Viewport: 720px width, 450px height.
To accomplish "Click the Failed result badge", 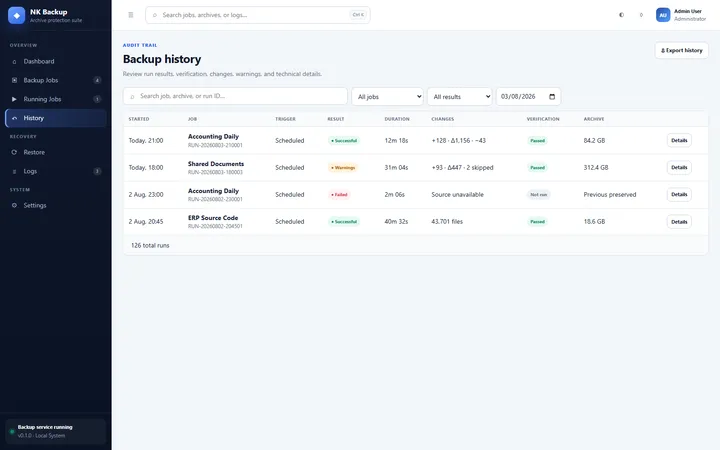I will 339,195.
